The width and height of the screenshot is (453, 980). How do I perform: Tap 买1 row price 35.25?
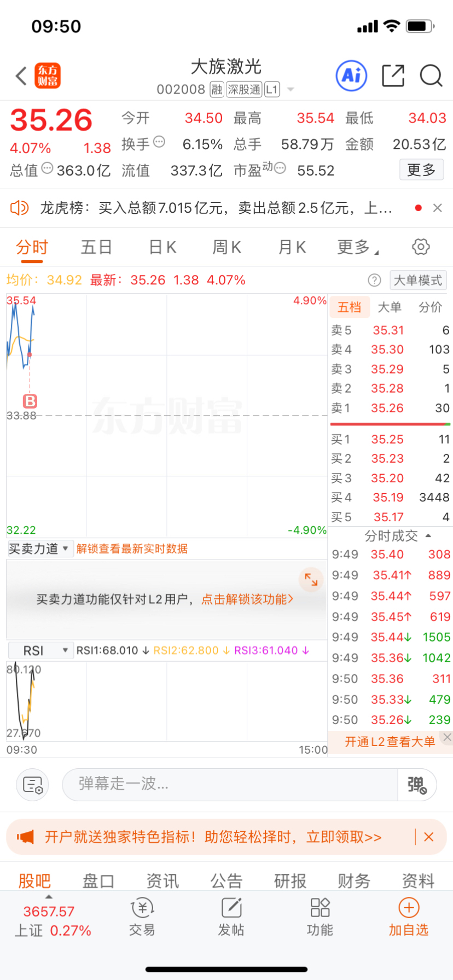387,439
